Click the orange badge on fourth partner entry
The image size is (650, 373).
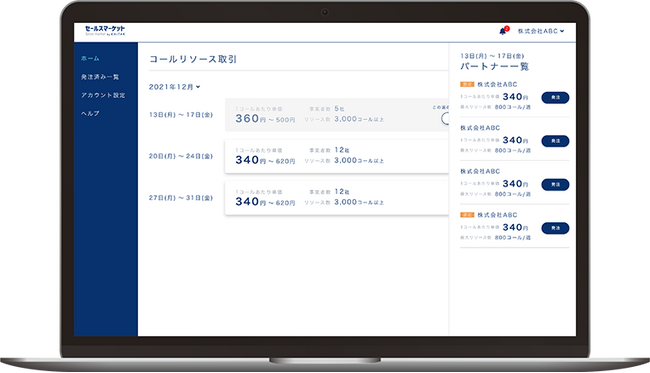pos(467,215)
